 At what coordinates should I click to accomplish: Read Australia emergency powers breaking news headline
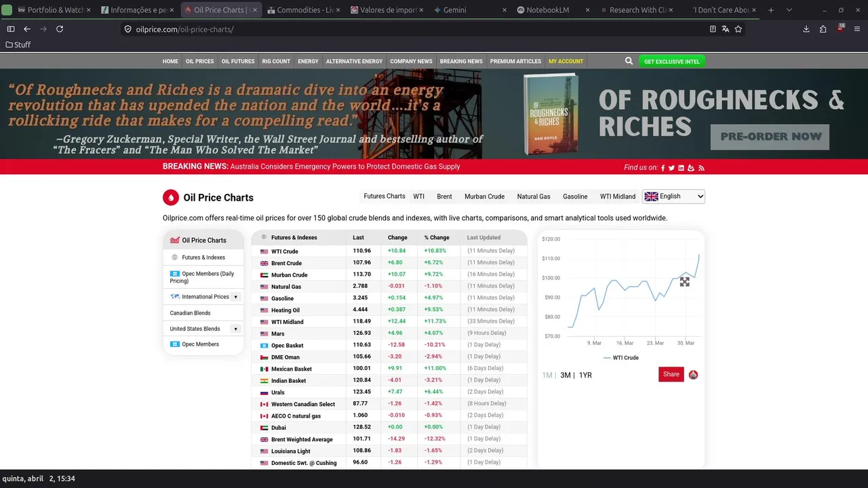tap(345, 166)
